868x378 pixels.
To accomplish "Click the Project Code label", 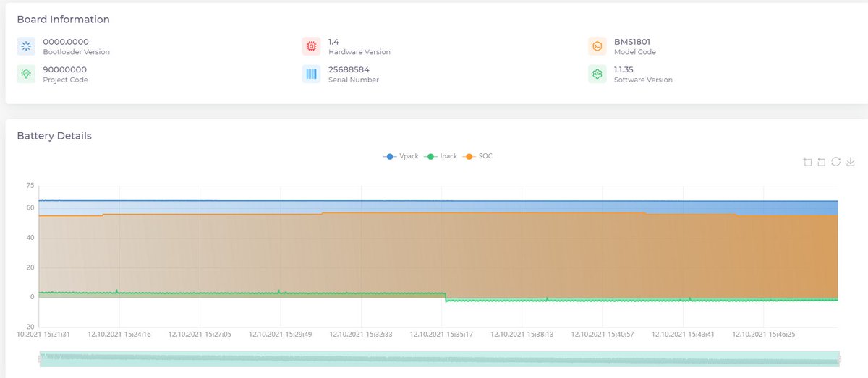I will [65, 80].
